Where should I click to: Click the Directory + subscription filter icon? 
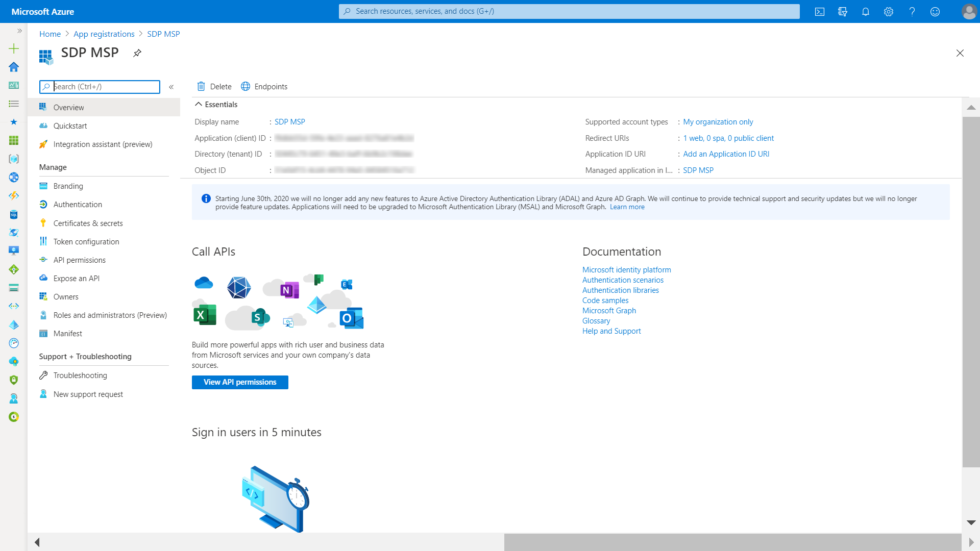[x=843, y=12]
